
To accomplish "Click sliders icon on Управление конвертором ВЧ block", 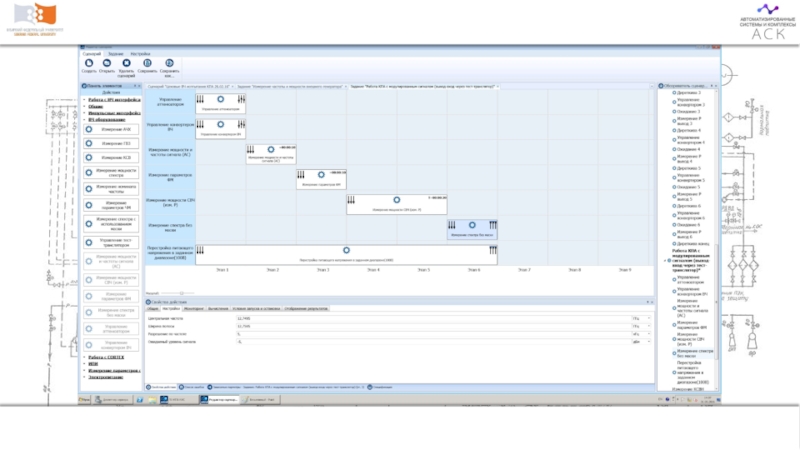I will 241,124.
